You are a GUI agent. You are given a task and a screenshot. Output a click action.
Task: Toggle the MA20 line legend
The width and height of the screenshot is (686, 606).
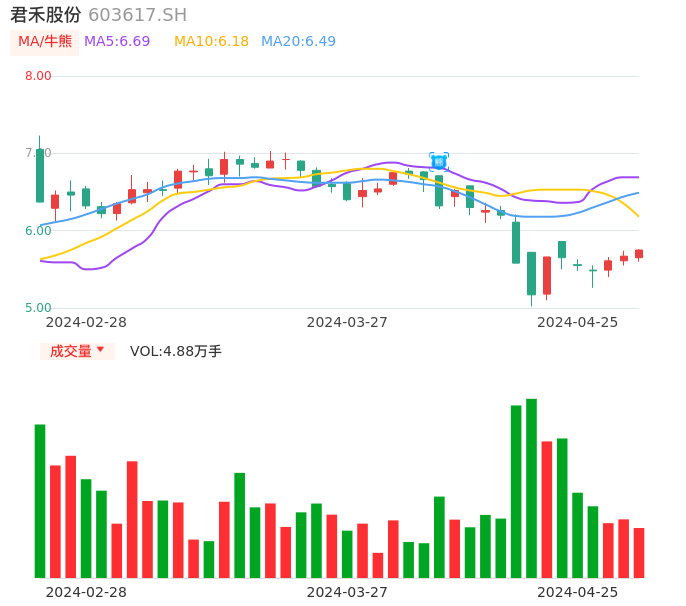click(298, 42)
